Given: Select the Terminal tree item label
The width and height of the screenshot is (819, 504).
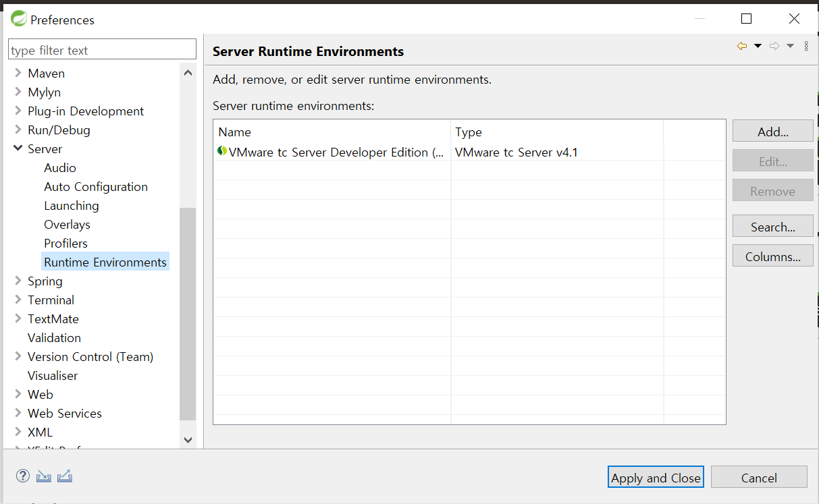Looking at the screenshot, I should (51, 300).
